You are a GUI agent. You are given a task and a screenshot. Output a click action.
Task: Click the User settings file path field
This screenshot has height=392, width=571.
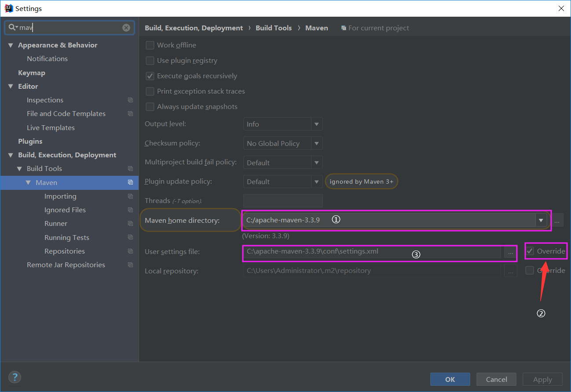click(372, 252)
